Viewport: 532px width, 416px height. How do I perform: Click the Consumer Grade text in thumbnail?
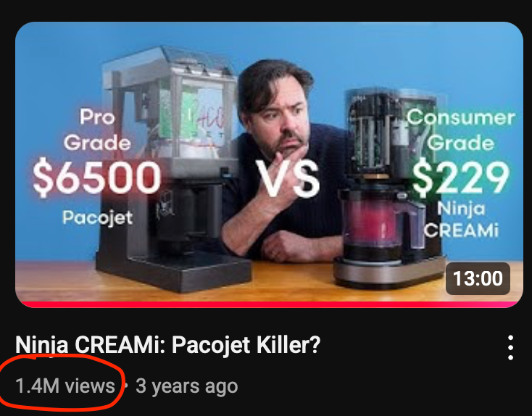pos(461,130)
